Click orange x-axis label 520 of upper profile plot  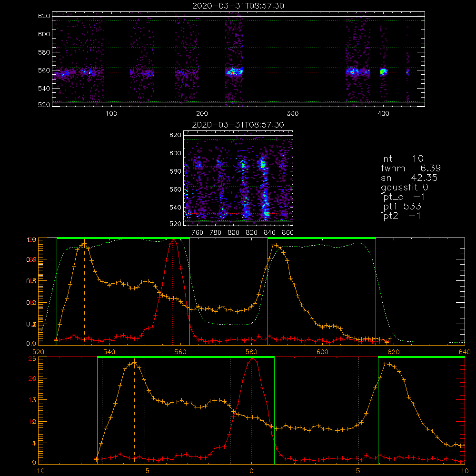coord(38,352)
